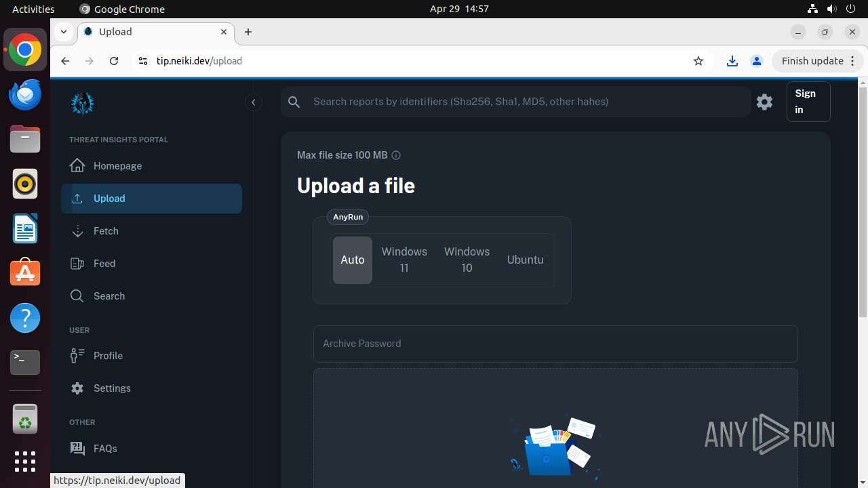
Task: Close the Upload tab
Action: (x=224, y=32)
